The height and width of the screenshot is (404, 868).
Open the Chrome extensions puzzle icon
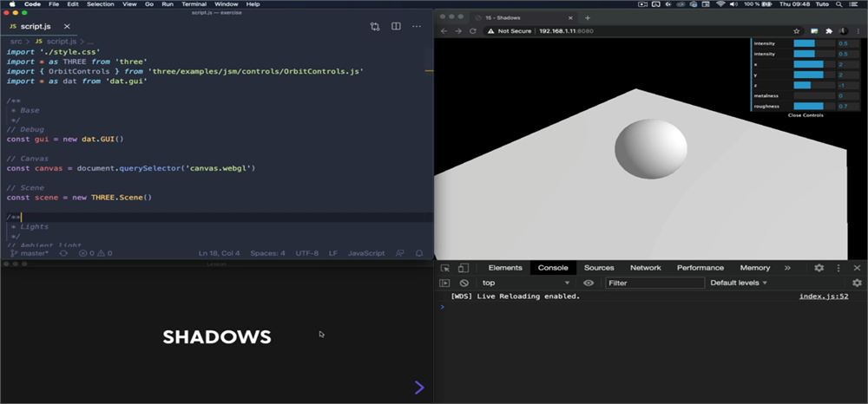pyautogui.click(x=829, y=31)
